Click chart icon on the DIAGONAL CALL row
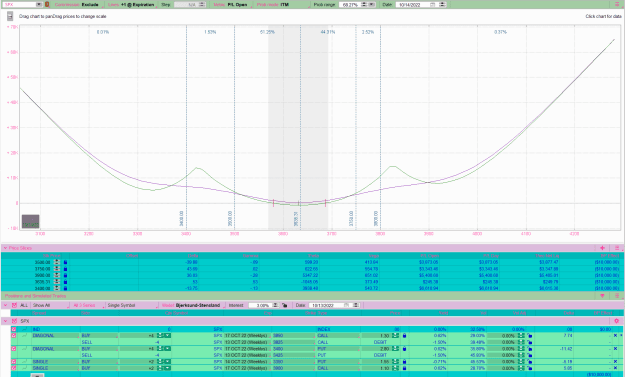Screen dimensions: 625x377 25,336
